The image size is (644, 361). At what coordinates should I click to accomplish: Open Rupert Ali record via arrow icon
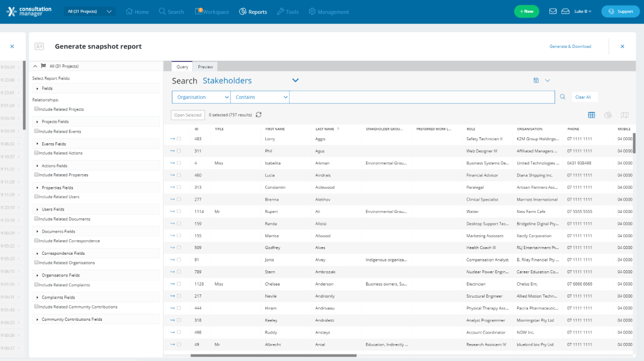tap(173, 211)
